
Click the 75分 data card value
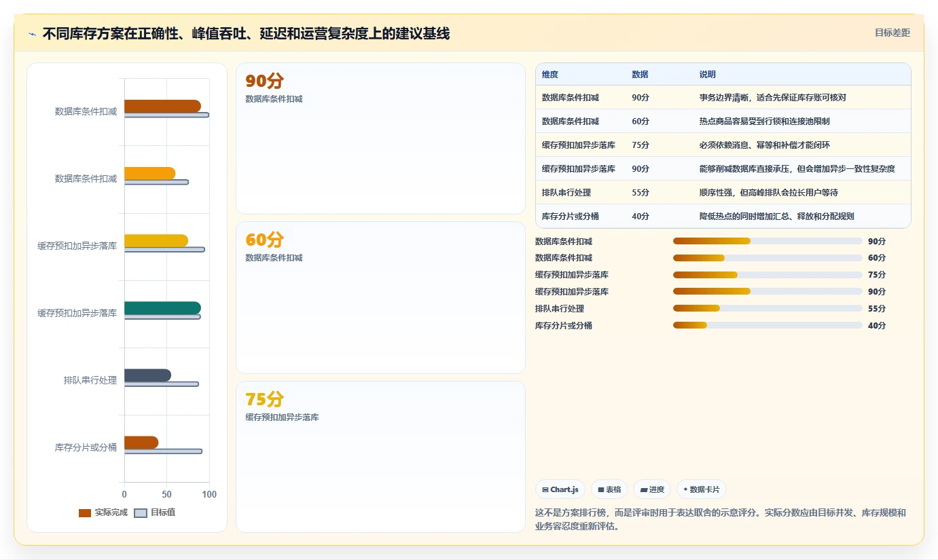264,399
